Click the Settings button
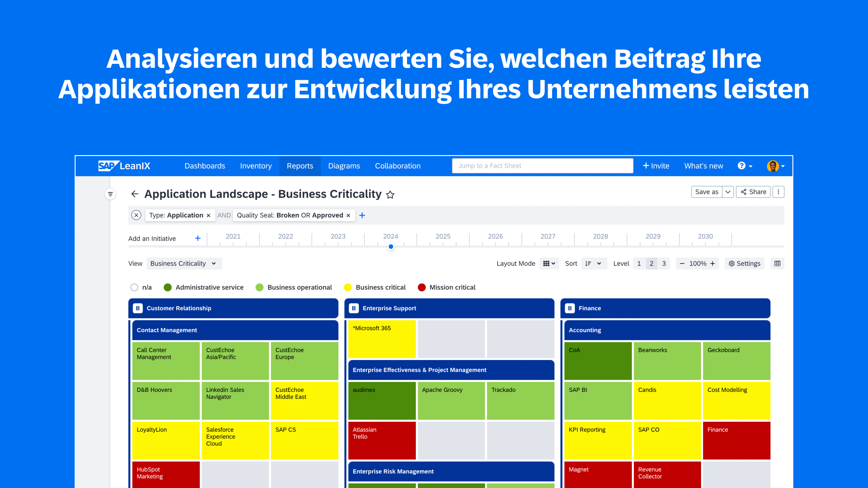 coord(744,263)
